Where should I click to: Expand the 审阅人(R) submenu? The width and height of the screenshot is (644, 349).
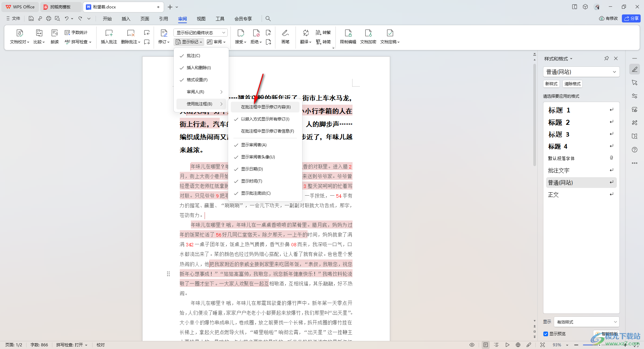201,92
